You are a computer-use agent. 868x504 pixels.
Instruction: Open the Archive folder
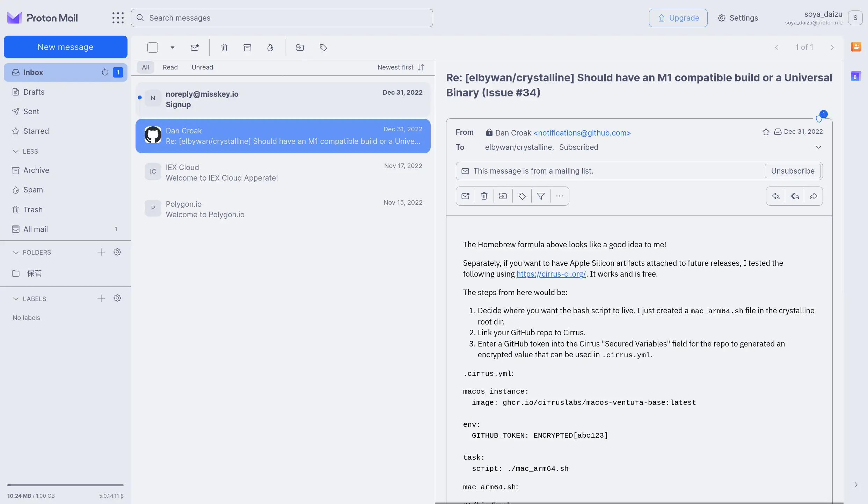66,170
